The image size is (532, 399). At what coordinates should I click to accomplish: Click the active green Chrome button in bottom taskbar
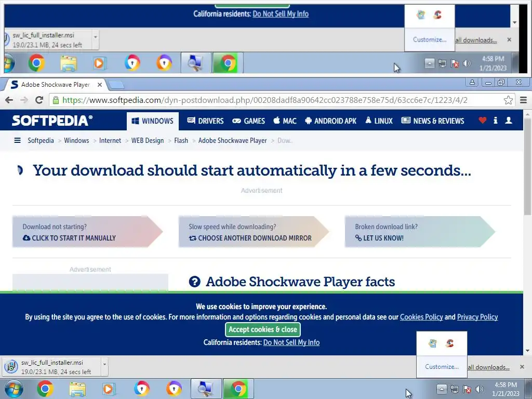point(238,389)
